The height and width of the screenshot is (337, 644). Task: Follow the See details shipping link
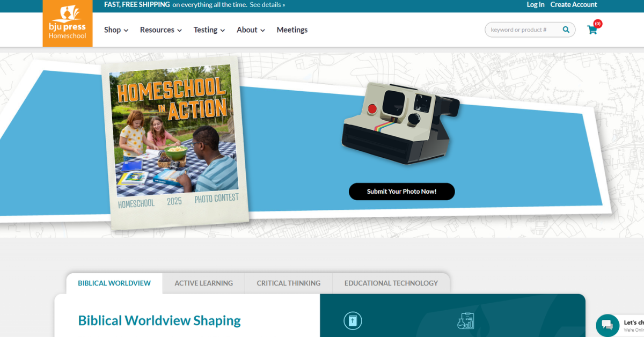pos(267,5)
